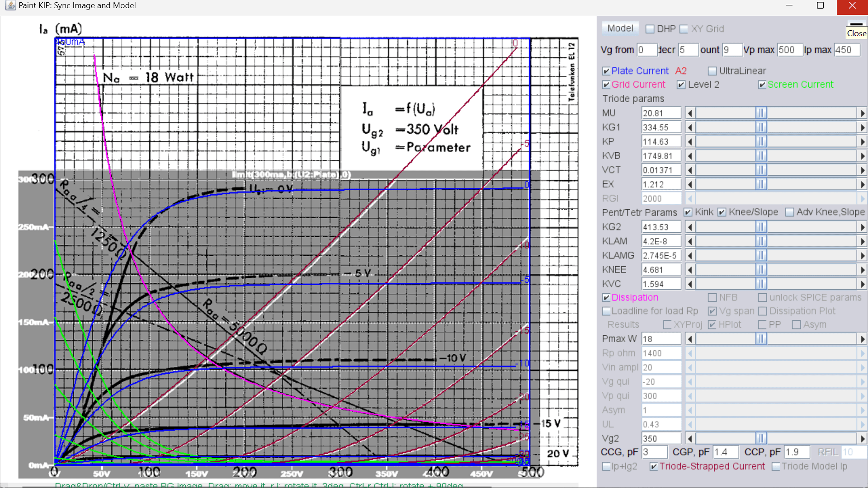Increase KG2 with right arrow
This screenshot has height=488, width=868.
[x=862, y=227]
